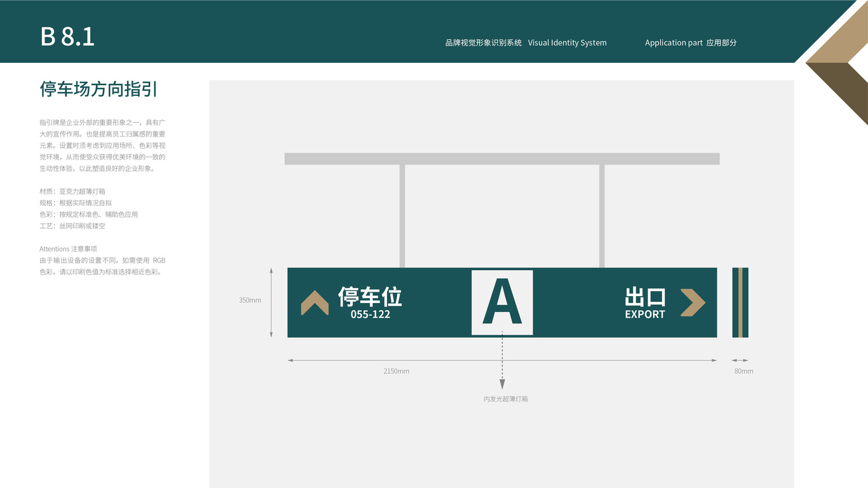Click the caption 内发光超薄灯箱
This screenshot has width=868, height=488.
[x=506, y=399]
